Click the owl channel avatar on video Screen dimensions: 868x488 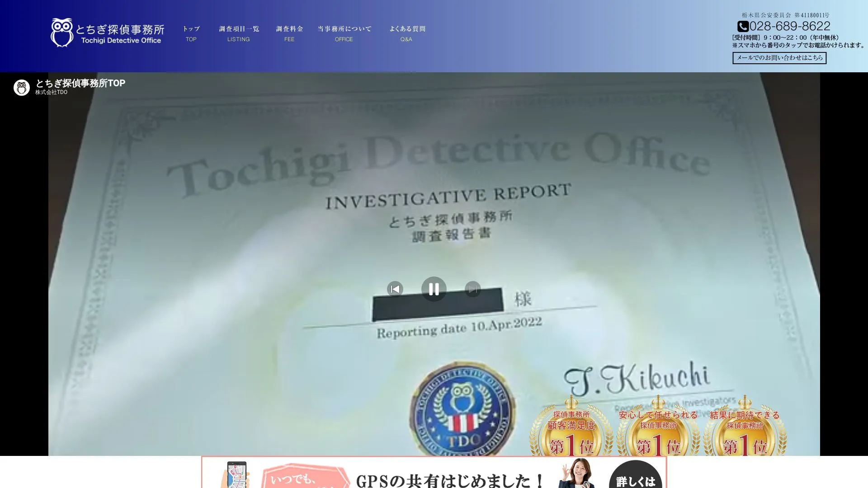(x=21, y=87)
